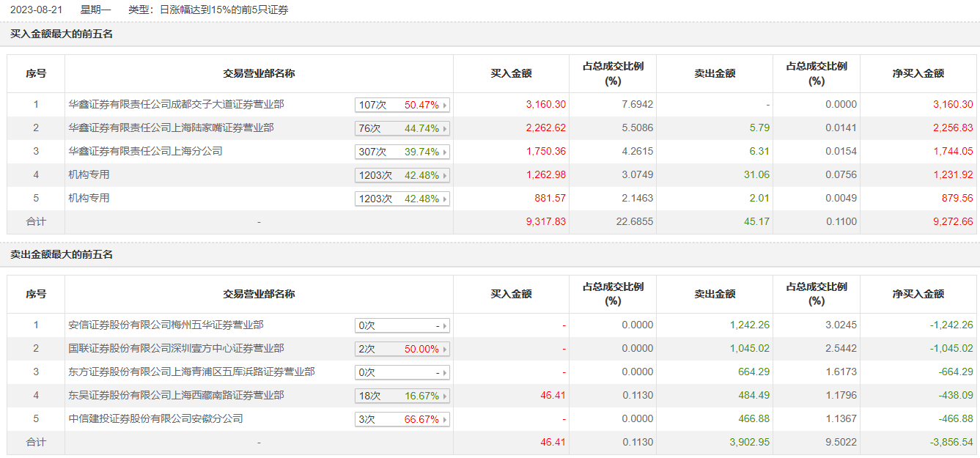
Task: Click 净买入金额 header in the buy table
Action: point(918,73)
